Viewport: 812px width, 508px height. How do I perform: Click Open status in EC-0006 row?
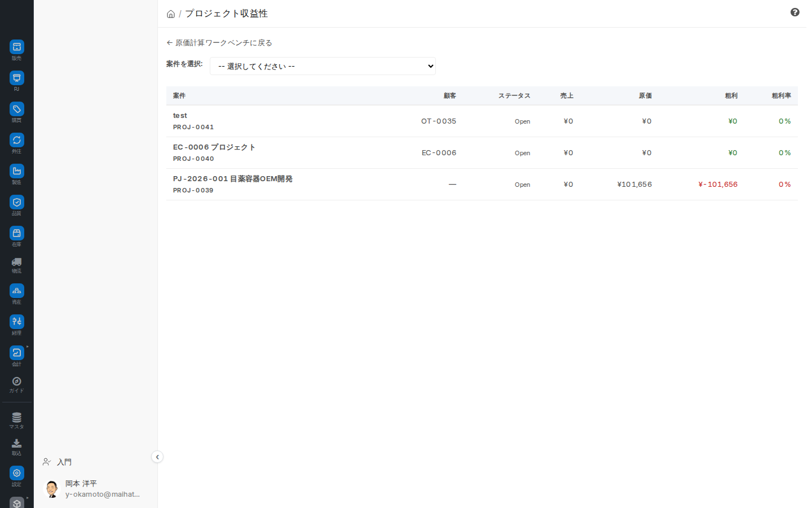[522, 153]
